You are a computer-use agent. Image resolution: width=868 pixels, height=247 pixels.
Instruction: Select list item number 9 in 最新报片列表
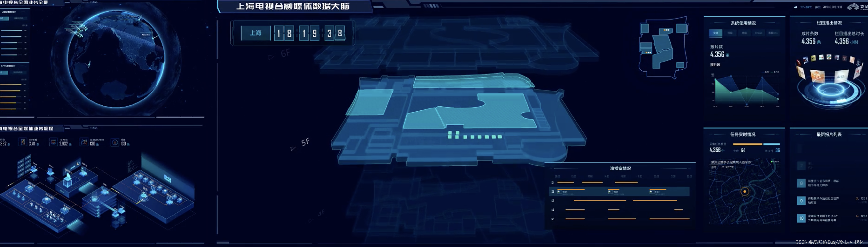click(801, 201)
